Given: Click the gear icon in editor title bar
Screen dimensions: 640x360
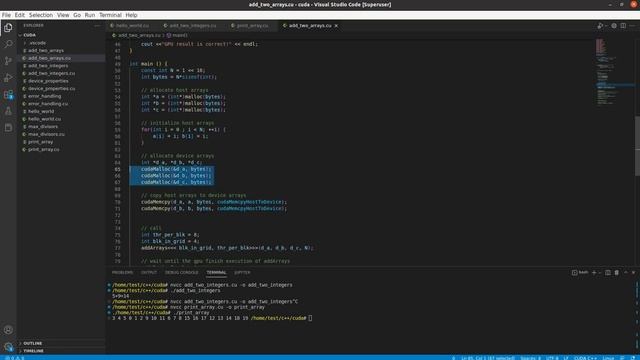Looking at the screenshot, I should 614,26.
